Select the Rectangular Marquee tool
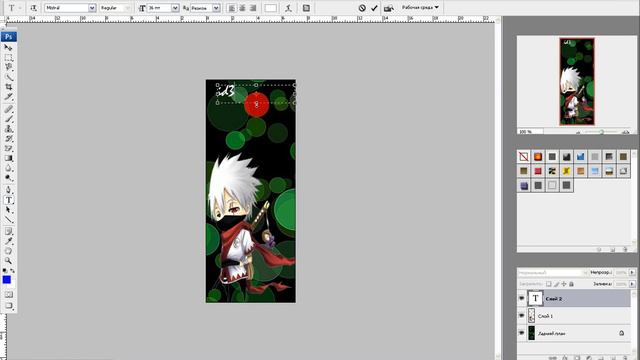This screenshot has width=640, height=360. (8, 58)
